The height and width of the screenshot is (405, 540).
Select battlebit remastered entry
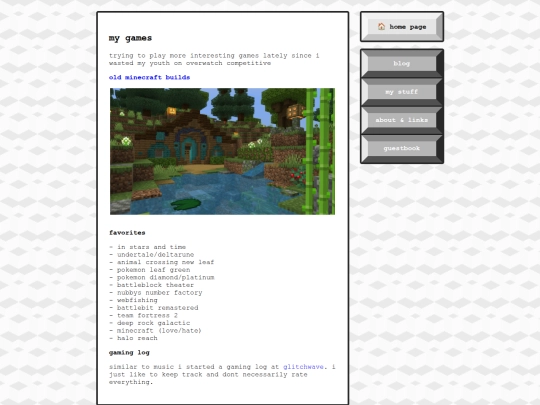154,308
